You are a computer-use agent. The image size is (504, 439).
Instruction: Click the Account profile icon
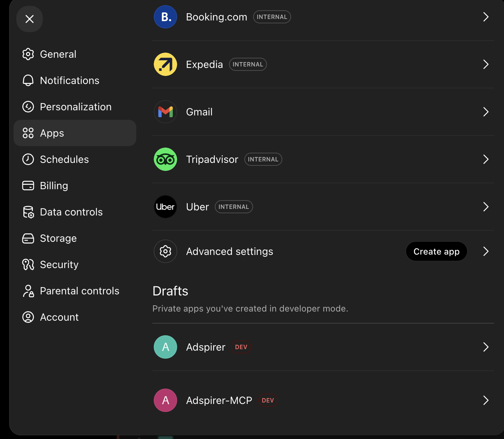28,317
